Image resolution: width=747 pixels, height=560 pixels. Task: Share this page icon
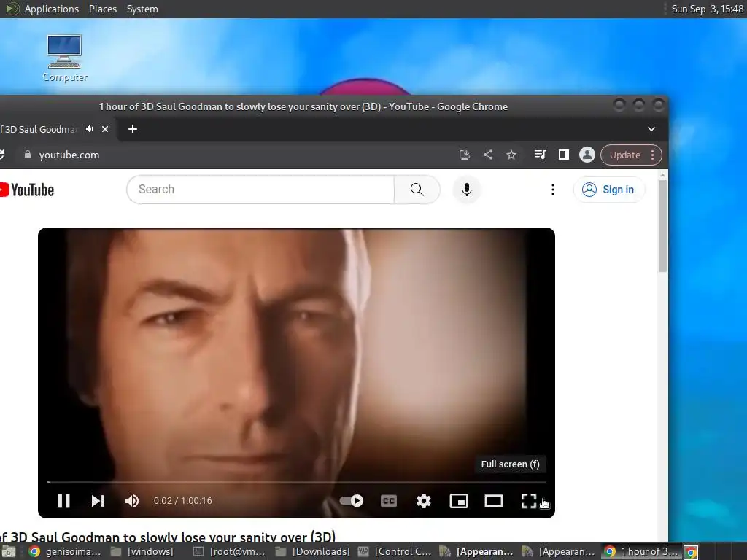tap(488, 155)
